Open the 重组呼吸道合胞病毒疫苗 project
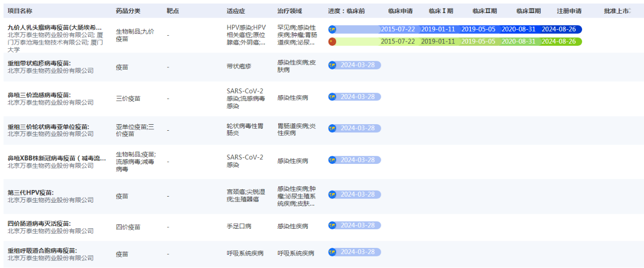Viewport: 644px width, 268px height. 42,250
